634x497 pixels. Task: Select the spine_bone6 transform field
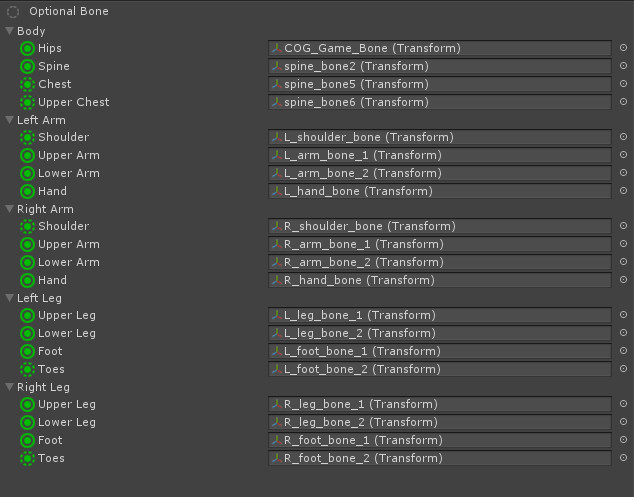(x=440, y=102)
